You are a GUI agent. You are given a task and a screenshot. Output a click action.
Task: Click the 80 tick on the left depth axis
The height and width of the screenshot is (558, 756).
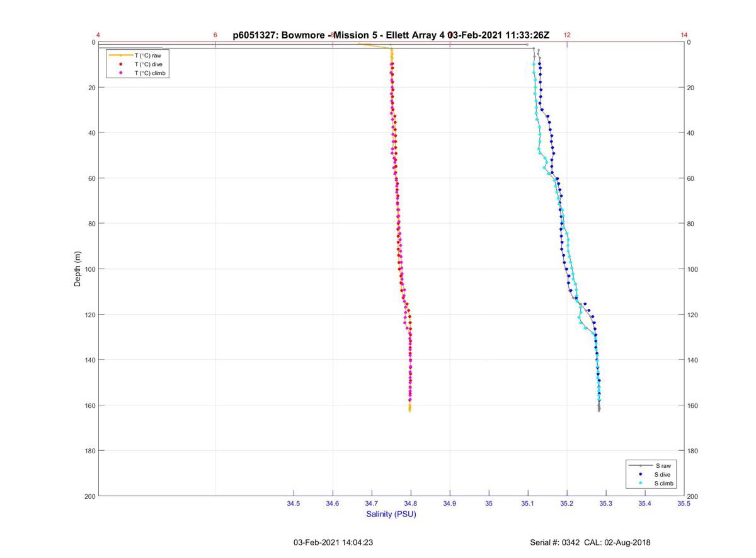click(92, 224)
